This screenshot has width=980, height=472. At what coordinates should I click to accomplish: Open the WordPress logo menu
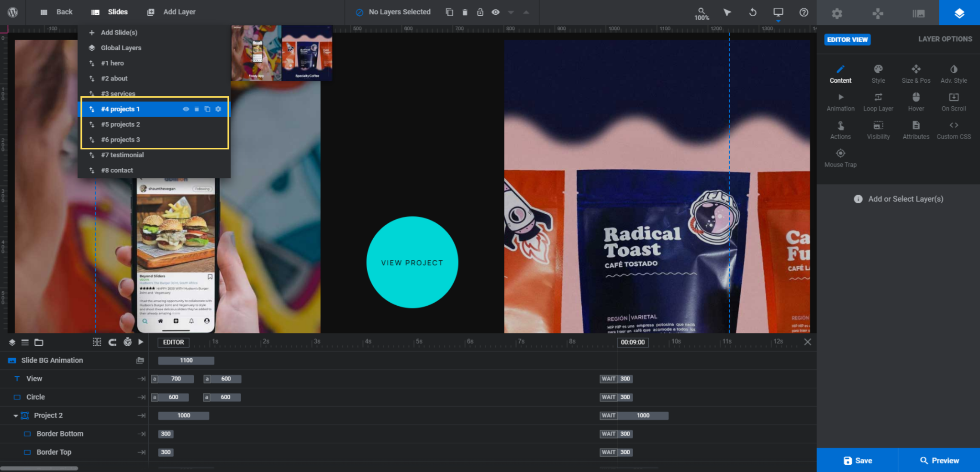pyautogui.click(x=13, y=12)
